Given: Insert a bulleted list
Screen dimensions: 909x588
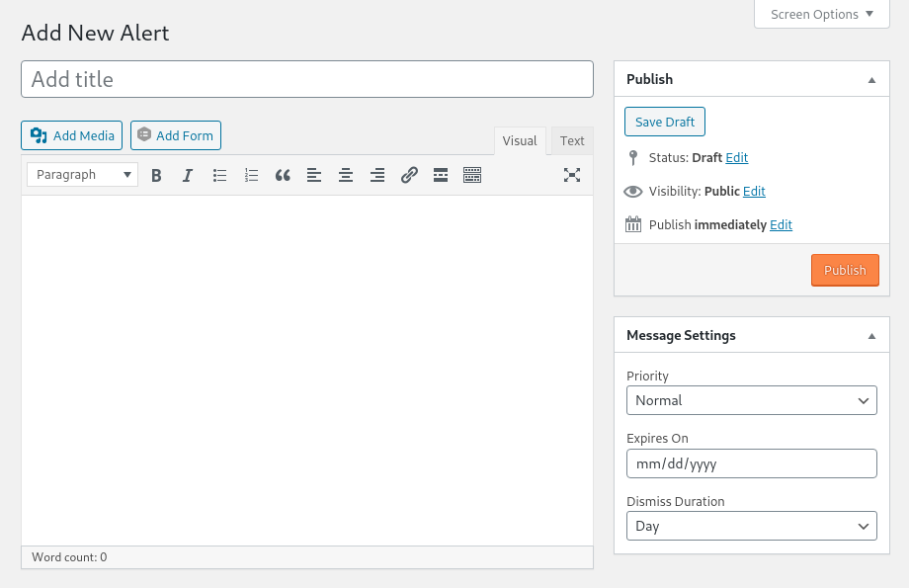Looking at the screenshot, I should click(x=219, y=175).
